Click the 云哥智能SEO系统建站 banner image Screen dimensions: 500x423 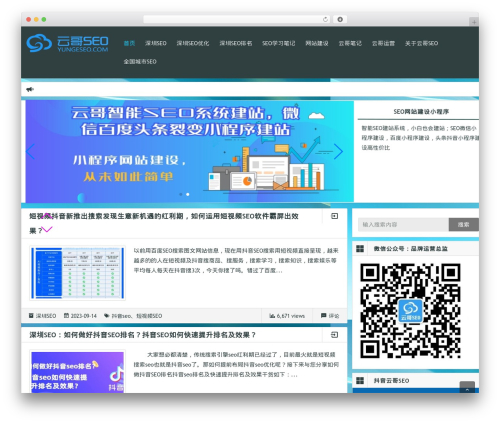pos(190,151)
